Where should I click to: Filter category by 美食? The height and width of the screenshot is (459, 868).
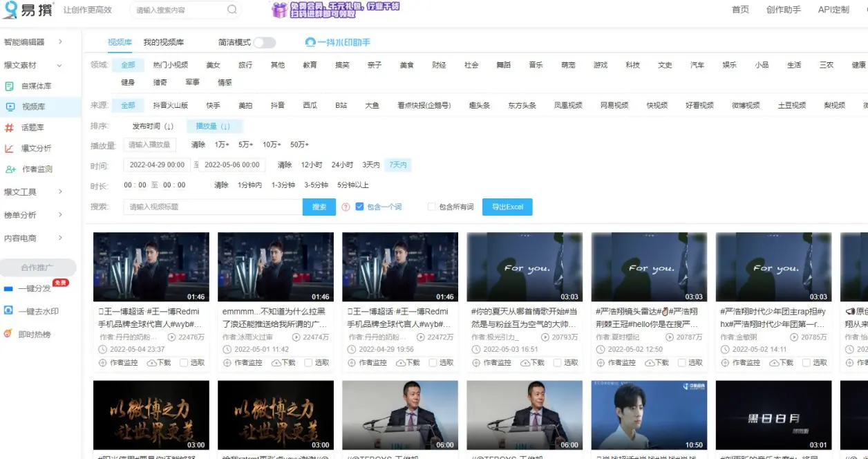coord(406,65)
